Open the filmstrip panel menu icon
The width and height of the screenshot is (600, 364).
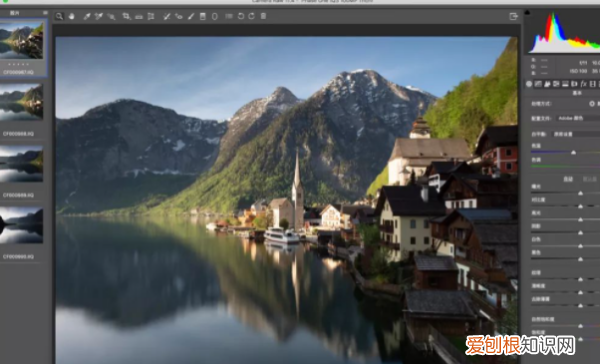pos(46,13)
